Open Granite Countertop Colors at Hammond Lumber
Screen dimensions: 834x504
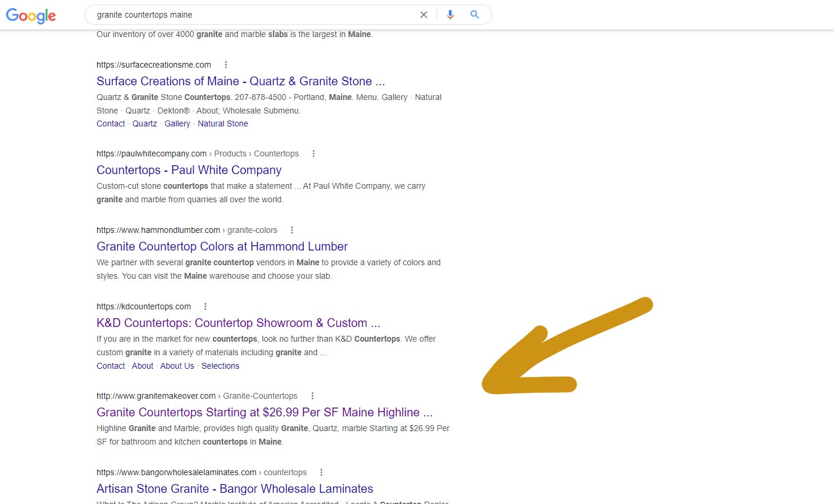coord(222,246)
